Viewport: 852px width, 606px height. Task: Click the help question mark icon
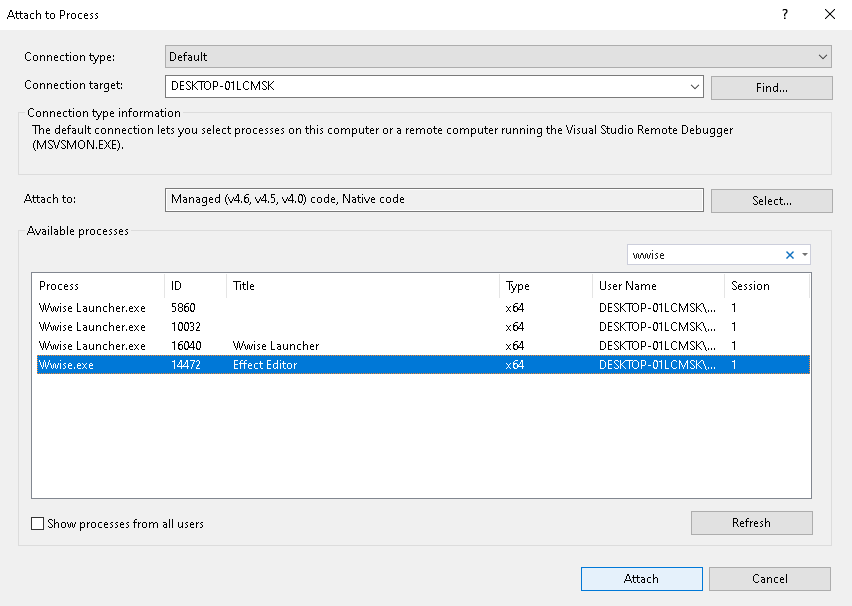(785, 15)
